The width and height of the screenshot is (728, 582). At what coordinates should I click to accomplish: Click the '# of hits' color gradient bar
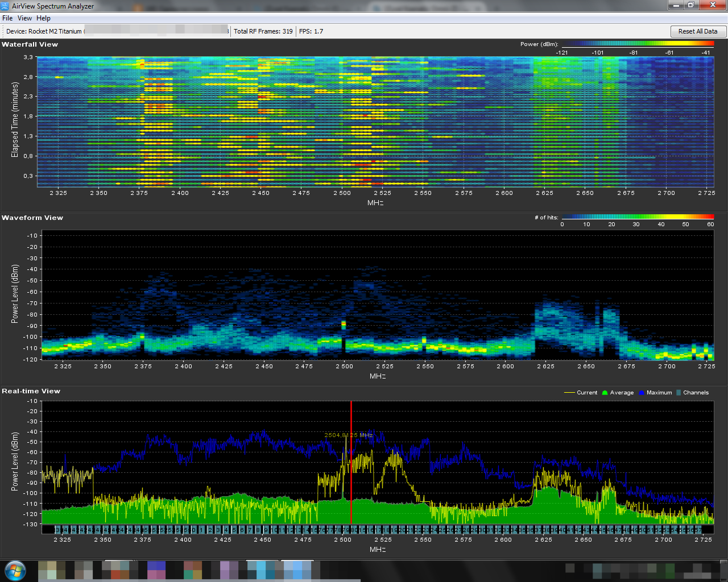click(x=638, y=217)
